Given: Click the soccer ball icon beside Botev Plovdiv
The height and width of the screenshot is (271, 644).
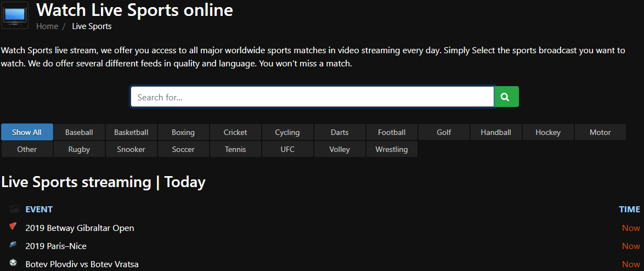Looking at the screenshot, I should click(x=14, y=264).
